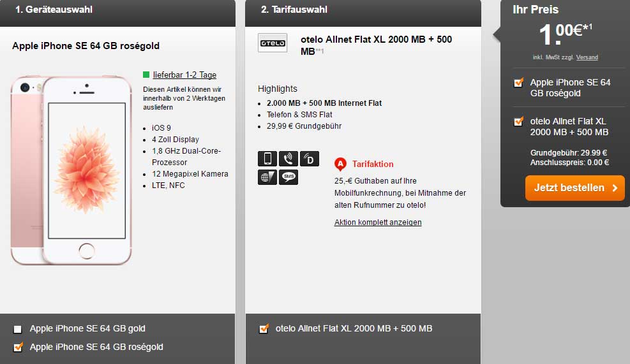Screen dimensions: 630x364
Task: Click the internet globe flat icon
Action: pos(267,177)
